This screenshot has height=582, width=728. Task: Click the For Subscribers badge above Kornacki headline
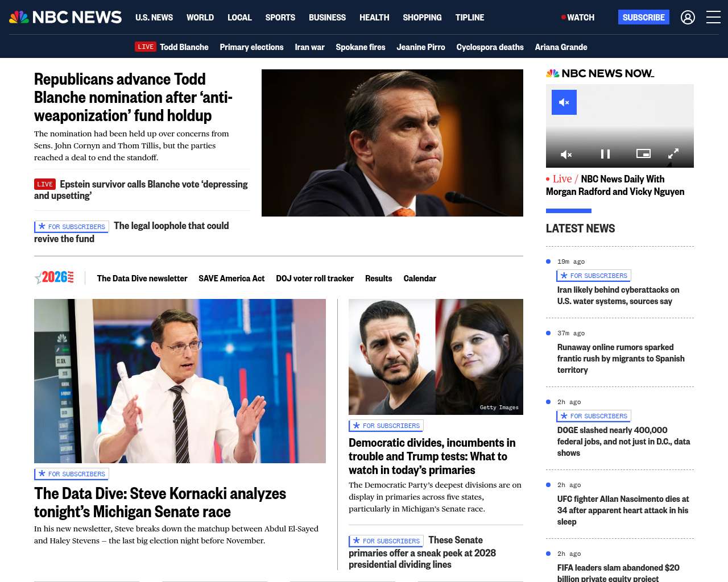tap(72, 474)
